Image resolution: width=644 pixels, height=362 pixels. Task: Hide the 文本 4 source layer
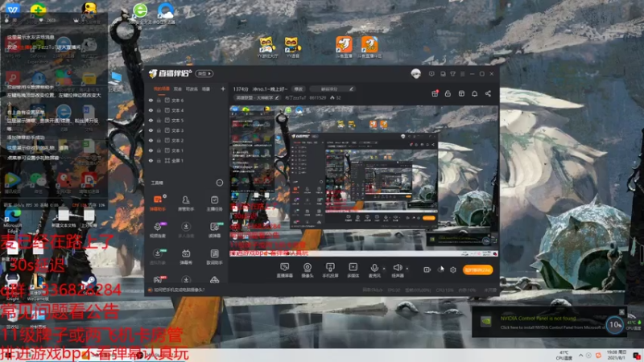pos(151,110)
